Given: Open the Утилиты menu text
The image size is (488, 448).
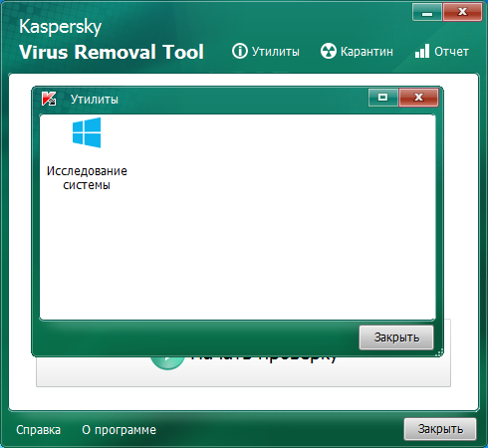Looking at the screenshot, I should point(276,52).
